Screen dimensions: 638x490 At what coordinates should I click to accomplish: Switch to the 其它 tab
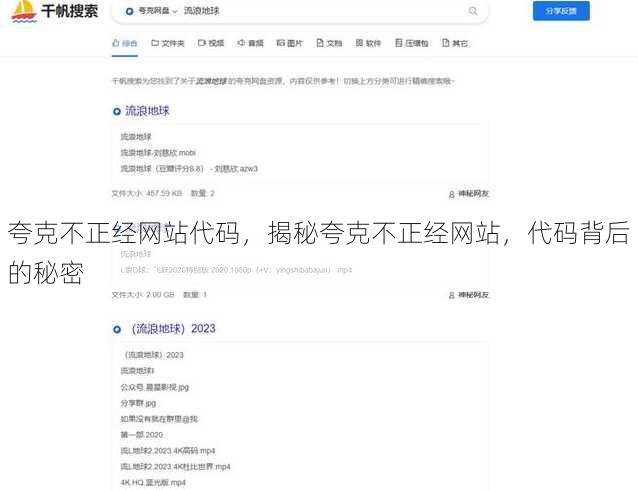coord(454,43)
